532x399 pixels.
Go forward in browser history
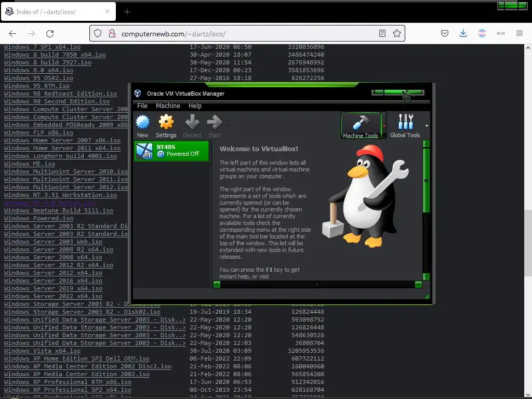(31, 33)
